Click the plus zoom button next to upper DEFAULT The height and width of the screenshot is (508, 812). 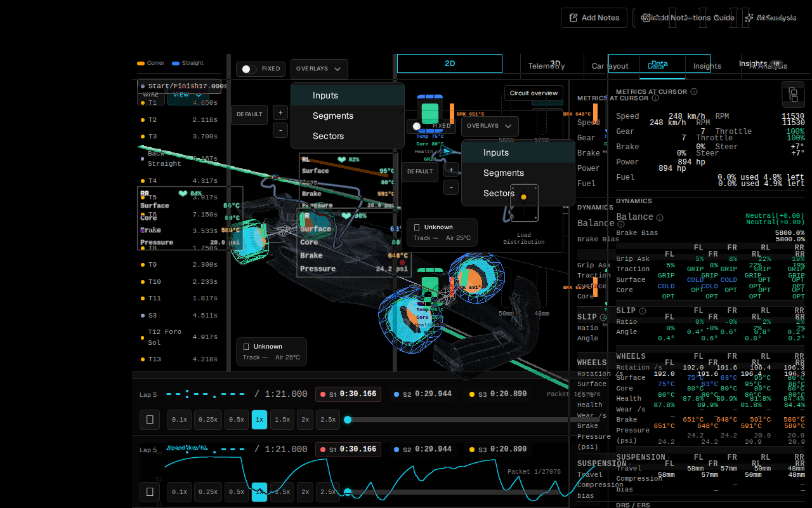tap(280, 112)
